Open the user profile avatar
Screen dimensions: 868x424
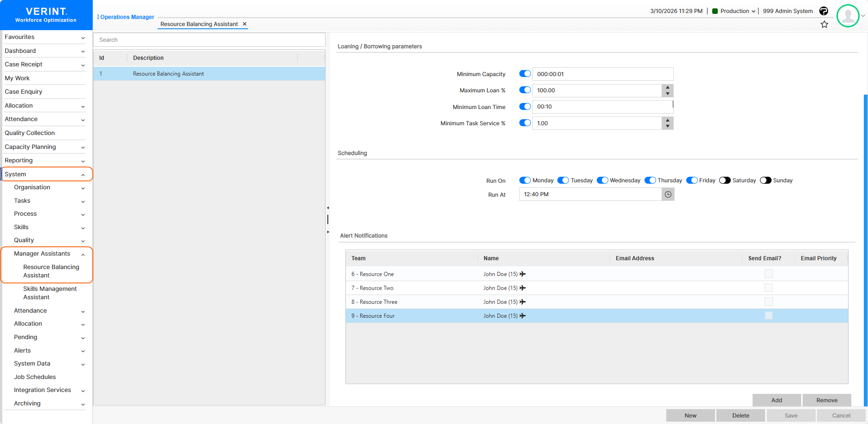[x=848, y=16]
